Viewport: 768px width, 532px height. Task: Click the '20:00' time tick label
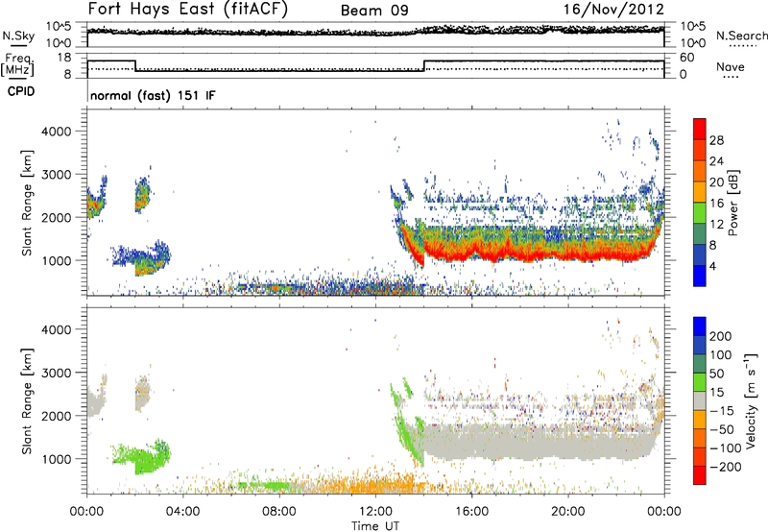click(x=567, y=512)
